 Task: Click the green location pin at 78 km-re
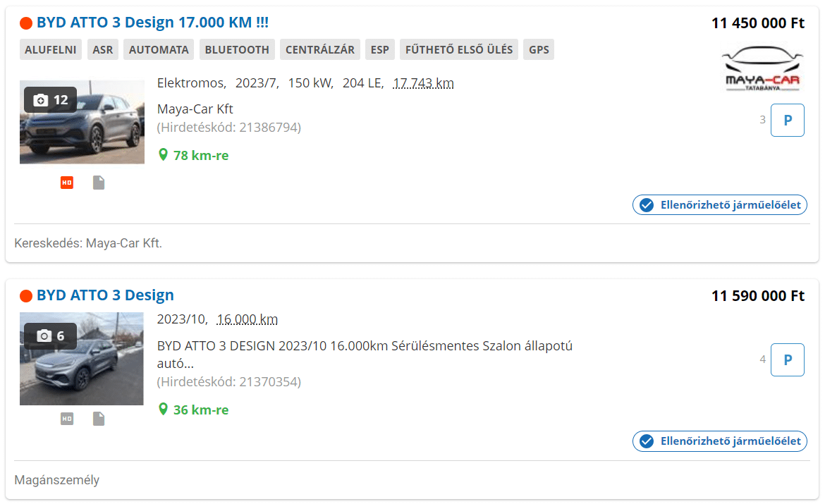(164, 154)
